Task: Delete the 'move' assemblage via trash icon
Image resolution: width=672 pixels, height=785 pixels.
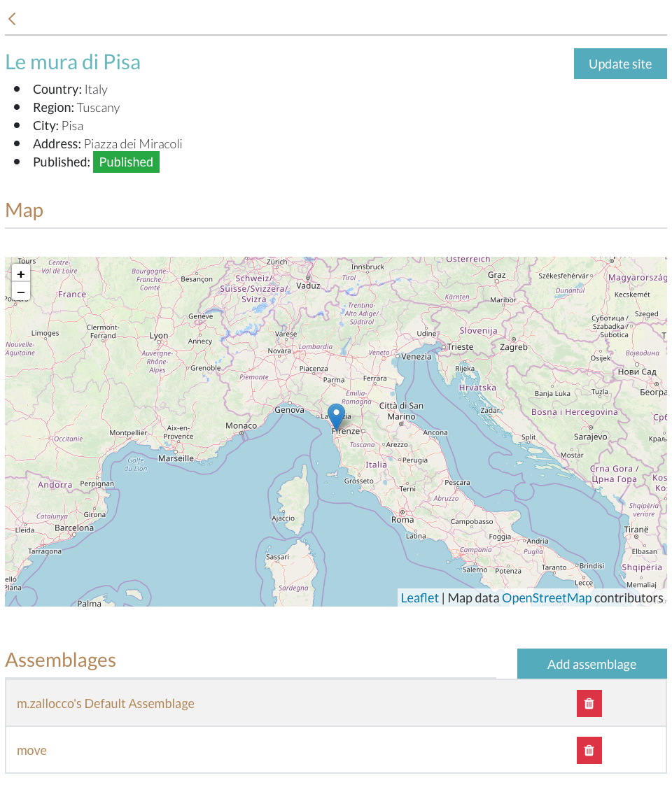Action: (x=589, y=751)
